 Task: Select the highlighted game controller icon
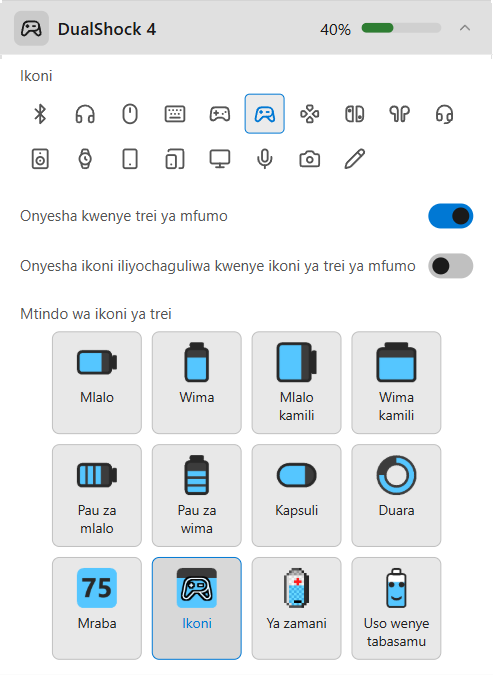tap(265, 114)
